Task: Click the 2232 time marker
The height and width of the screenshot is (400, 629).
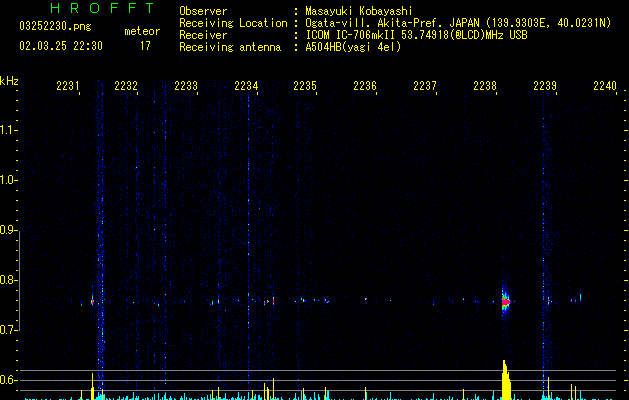Action: tap(126, 86)
